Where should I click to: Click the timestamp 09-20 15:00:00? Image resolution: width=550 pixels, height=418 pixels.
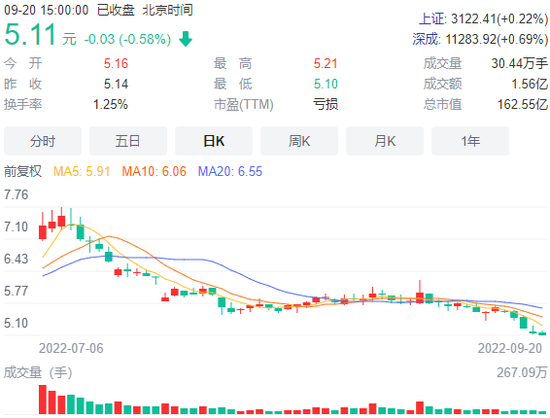pos(46,10)
